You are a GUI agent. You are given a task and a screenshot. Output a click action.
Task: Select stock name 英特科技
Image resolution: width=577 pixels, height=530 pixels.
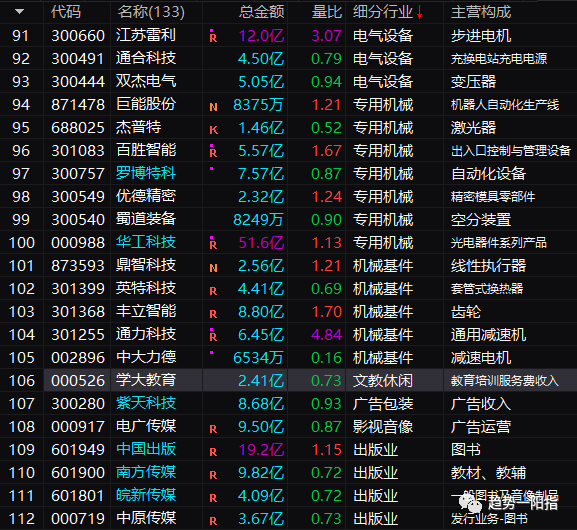[146, 289]
